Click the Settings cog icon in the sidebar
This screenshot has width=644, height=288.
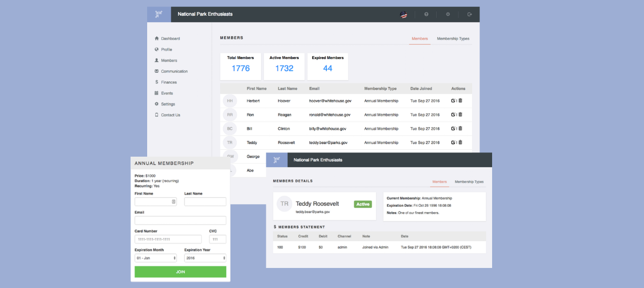[x=157, y=104]
